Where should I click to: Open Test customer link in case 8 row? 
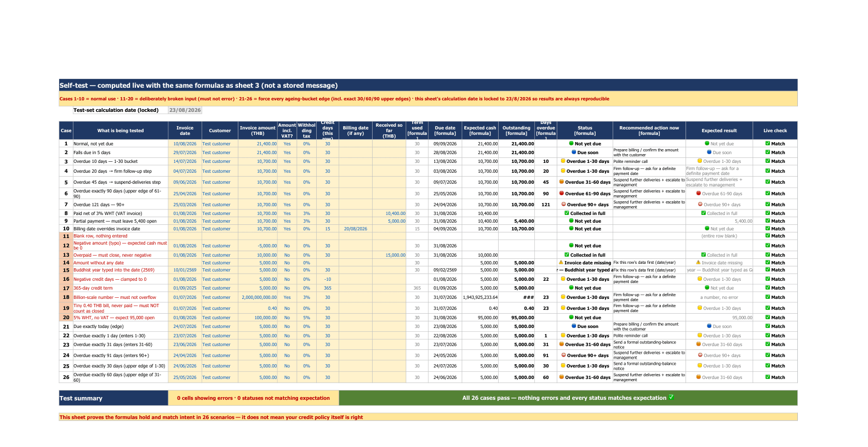pyautogui.click(x=216, y=213)
